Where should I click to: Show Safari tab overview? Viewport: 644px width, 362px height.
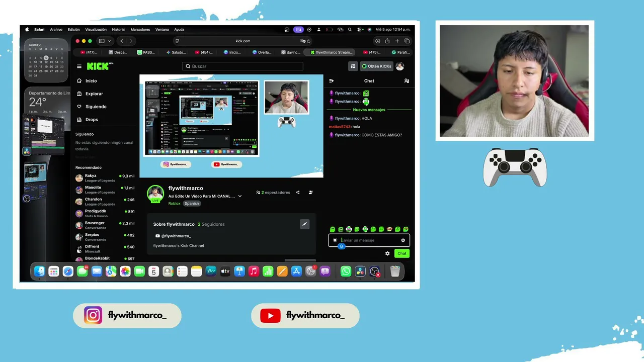coord(407,41)
